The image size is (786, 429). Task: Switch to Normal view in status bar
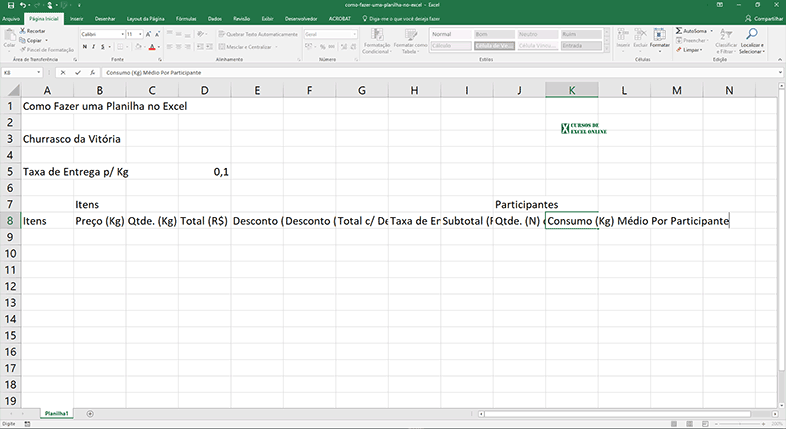[x=674, y=424]
